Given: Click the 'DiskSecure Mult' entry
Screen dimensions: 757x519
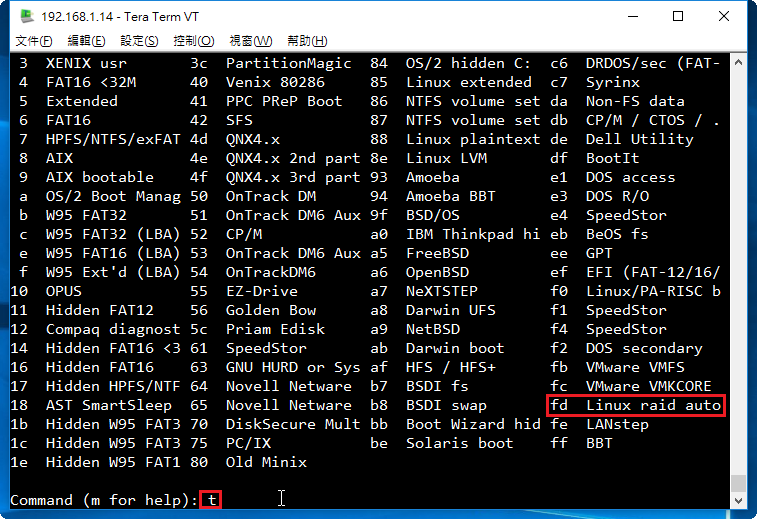Looking at the screenshot, I should pyautogui.click(x=293, y=424).
